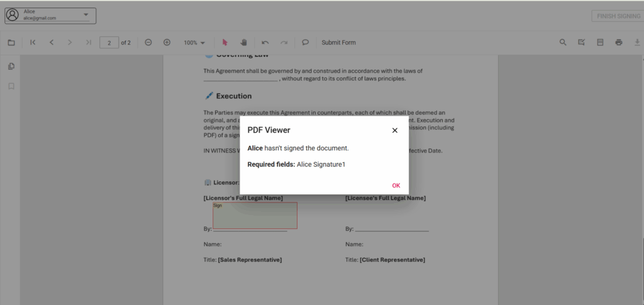Click "Alice Signature1" required field text
The width and height of the screenshot is (644, 305).
click(321, 165)
